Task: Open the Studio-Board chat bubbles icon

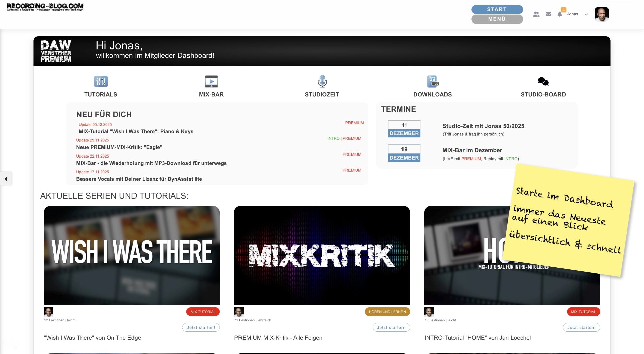Action: tap(543, 82)
